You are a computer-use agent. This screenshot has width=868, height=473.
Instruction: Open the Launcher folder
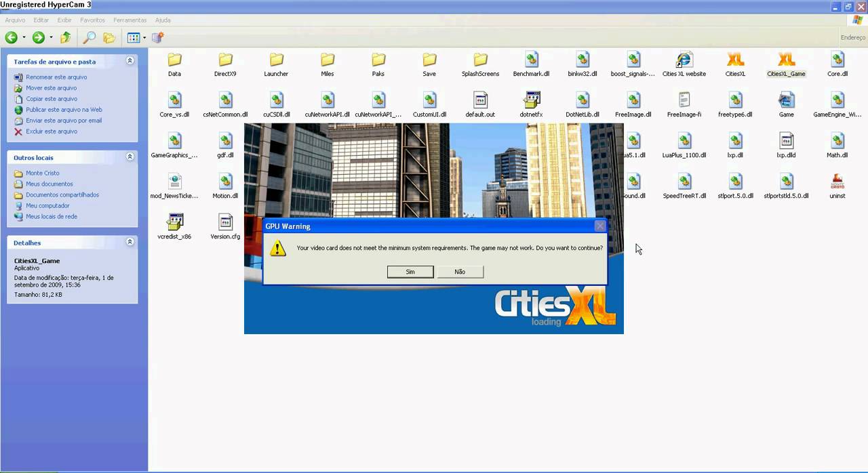click(x=276, y=65)
